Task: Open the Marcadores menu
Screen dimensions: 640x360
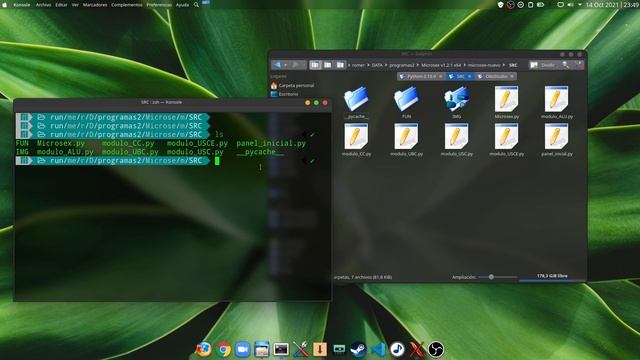Action: pyautogui.click(x=95, y=5)
